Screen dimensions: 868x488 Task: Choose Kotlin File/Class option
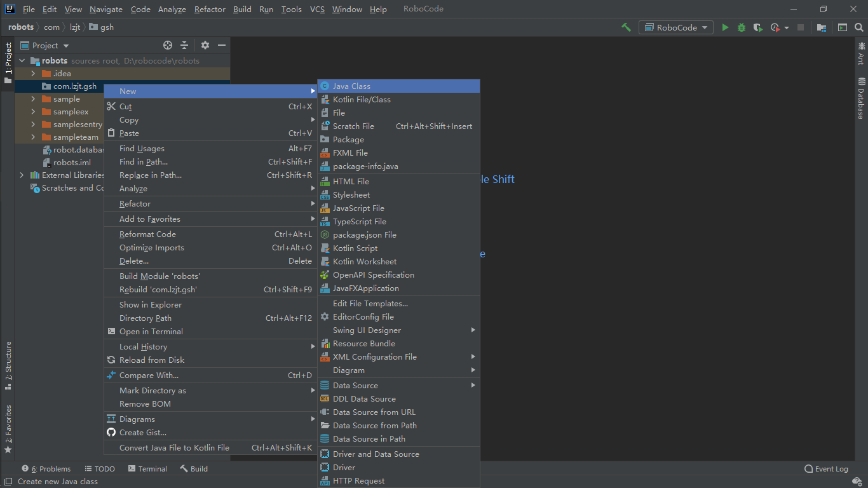tap(398, 99)
